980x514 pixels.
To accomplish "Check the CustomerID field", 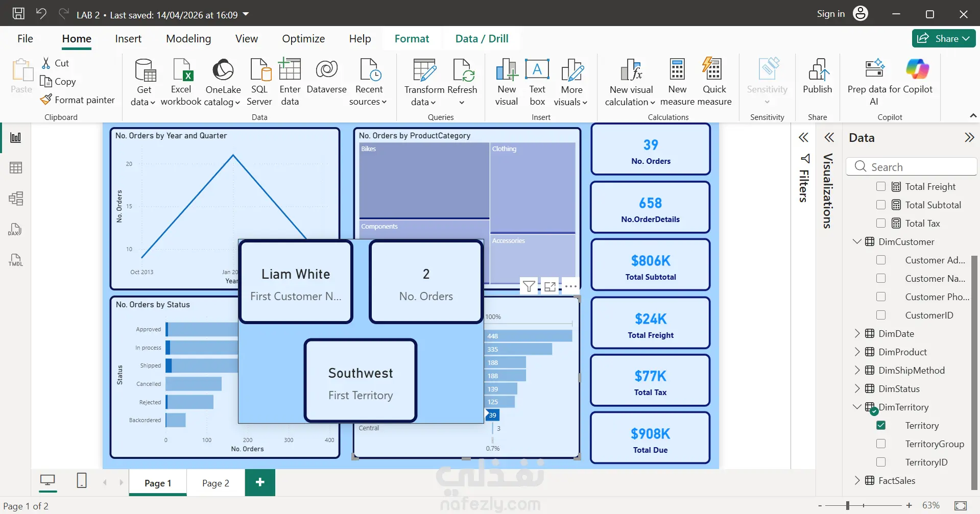I will [881, 315].
